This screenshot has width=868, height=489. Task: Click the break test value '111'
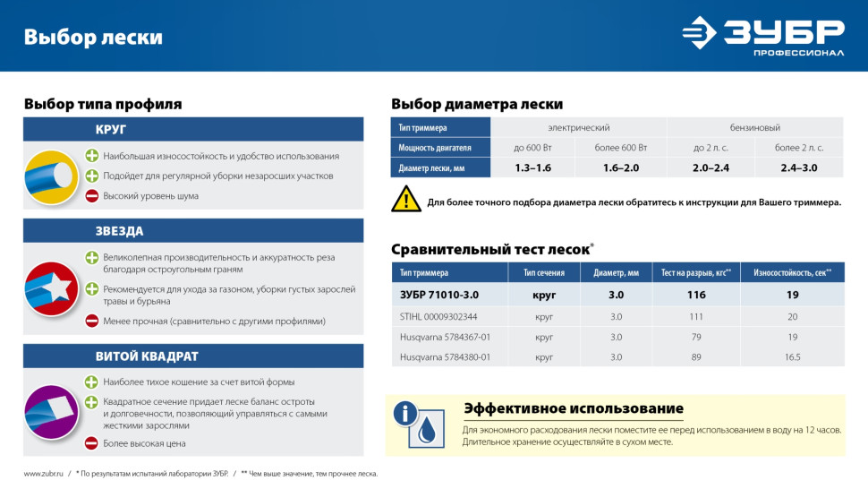click(x=696, y=317)
